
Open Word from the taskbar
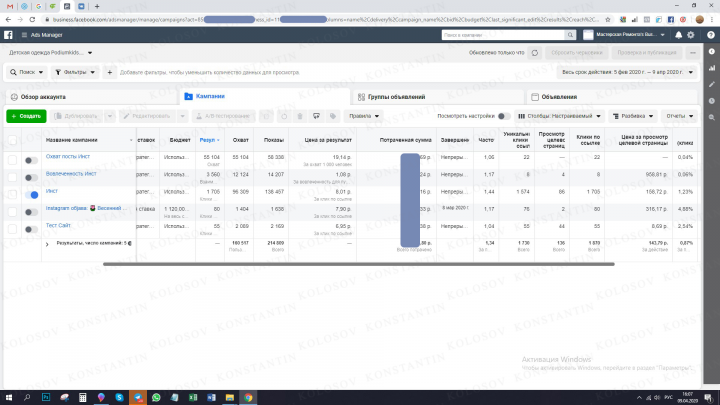tap(211, 397)
